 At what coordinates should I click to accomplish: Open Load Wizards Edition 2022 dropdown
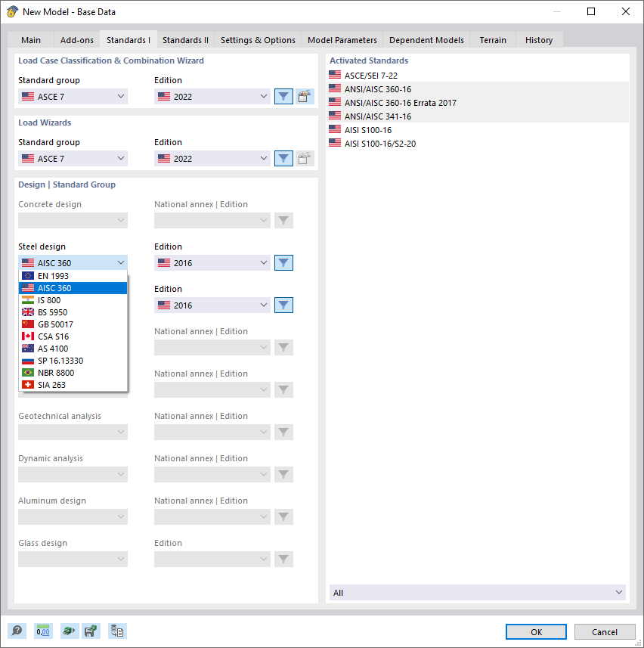212,158
